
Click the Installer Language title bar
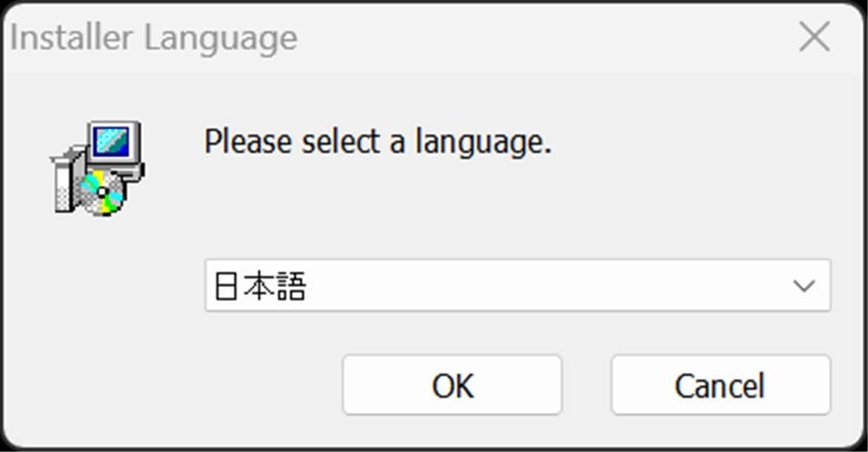pyautogui.click(x=521, y=37)
